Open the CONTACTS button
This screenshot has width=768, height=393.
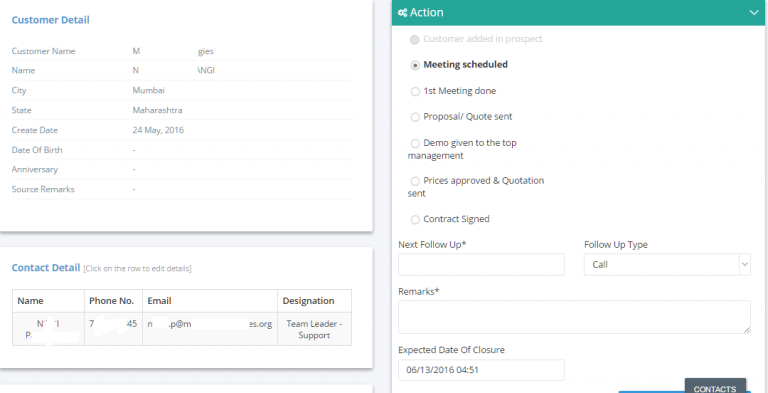(x=715, y=386)
